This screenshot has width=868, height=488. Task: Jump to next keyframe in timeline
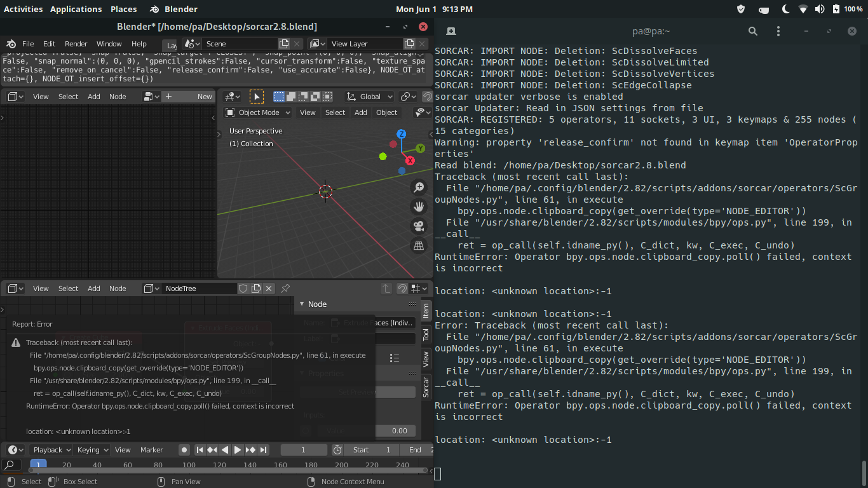[x=250, y=450]
